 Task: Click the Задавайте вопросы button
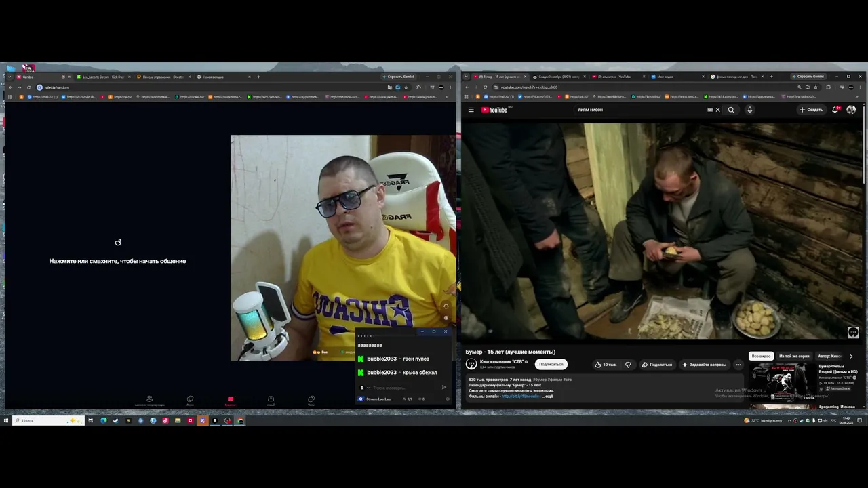click(x=704, y=365)
